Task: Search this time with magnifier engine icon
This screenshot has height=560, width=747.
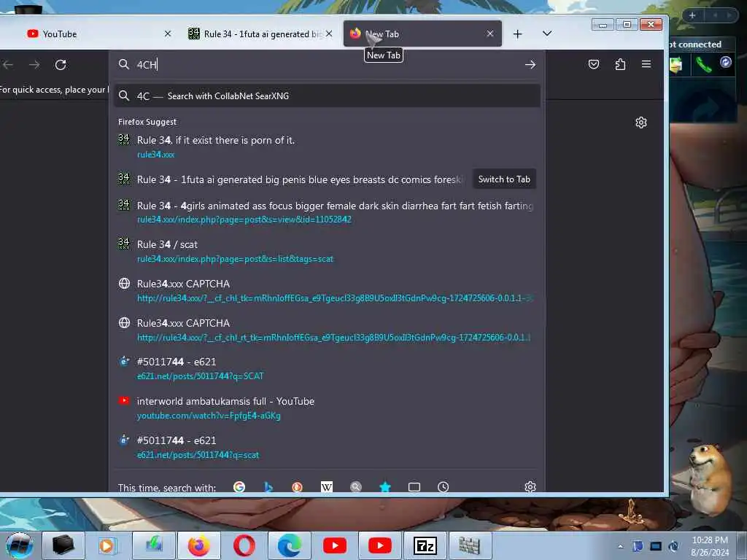Action: (x=356, y=486)
